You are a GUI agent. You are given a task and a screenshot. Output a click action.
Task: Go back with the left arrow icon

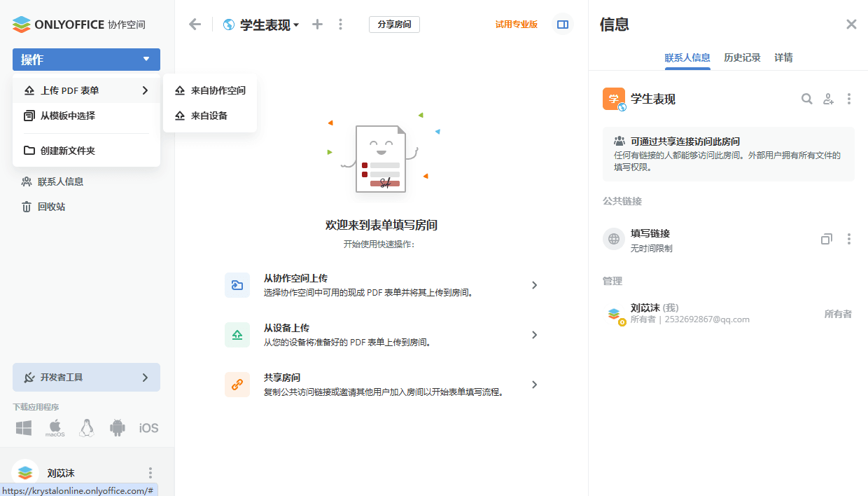click(x=195, y=25)
